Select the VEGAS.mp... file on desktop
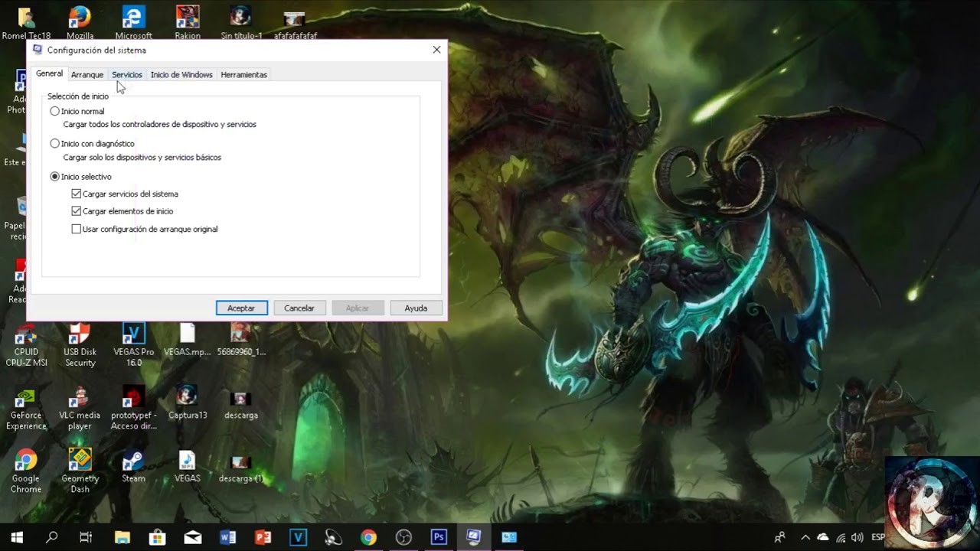980x551 pixels. click(x=188, y=341)
